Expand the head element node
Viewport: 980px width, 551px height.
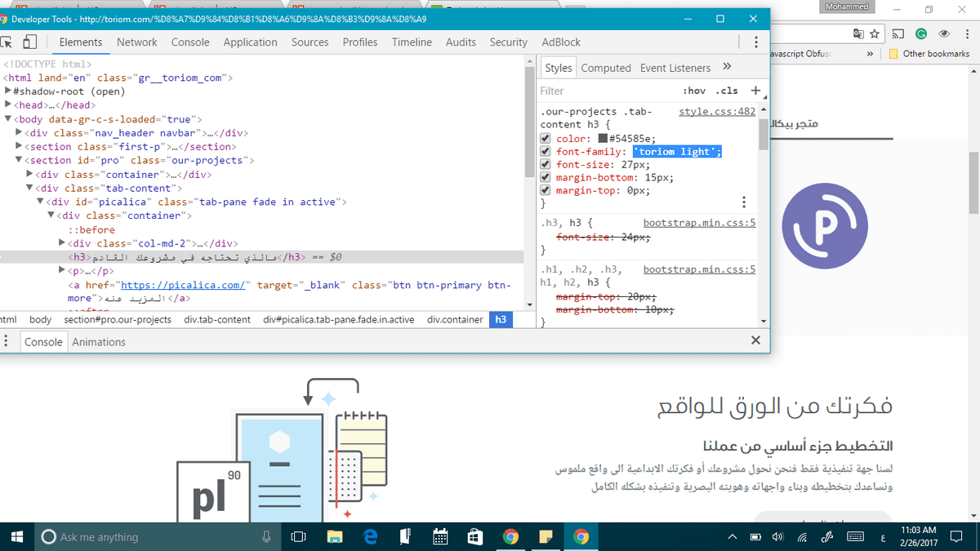pos(8,105)
